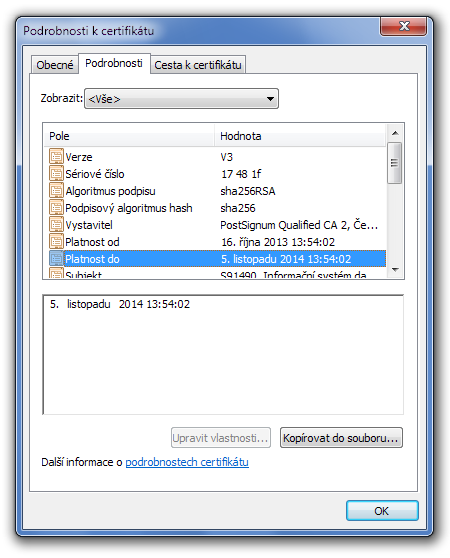Click the serial value 17 48 1f
450x558 pixels.
[241, 174]
